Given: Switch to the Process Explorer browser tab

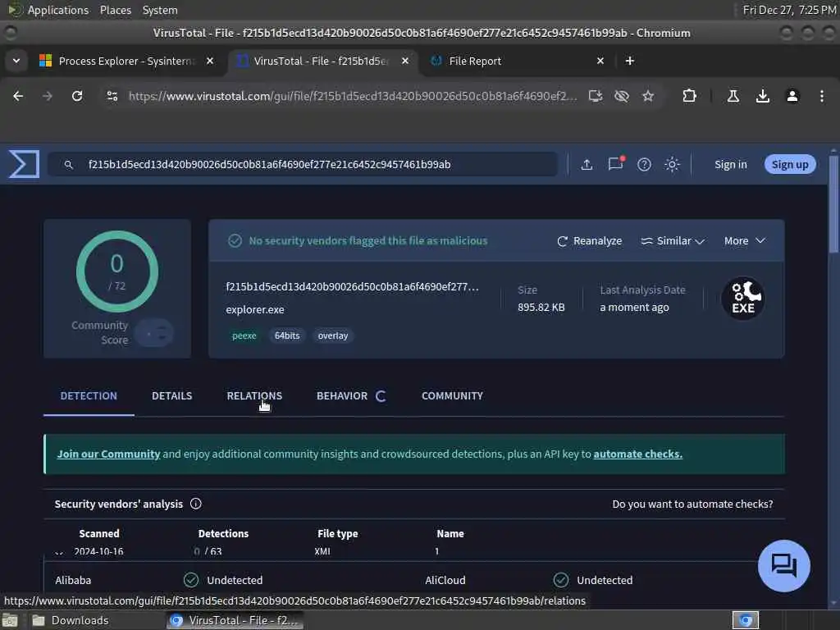Looking at the screenshot, I should tap(126, 61).
